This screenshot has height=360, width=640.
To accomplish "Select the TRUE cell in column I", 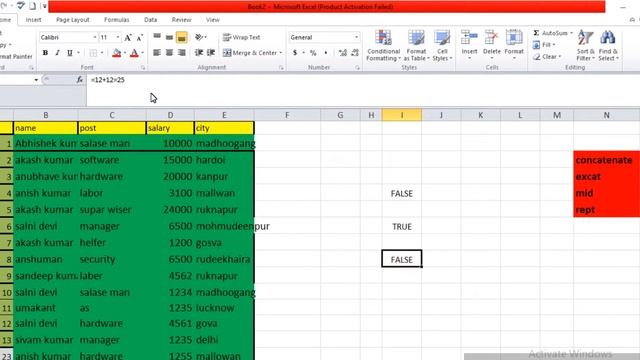I will point(402,227).
